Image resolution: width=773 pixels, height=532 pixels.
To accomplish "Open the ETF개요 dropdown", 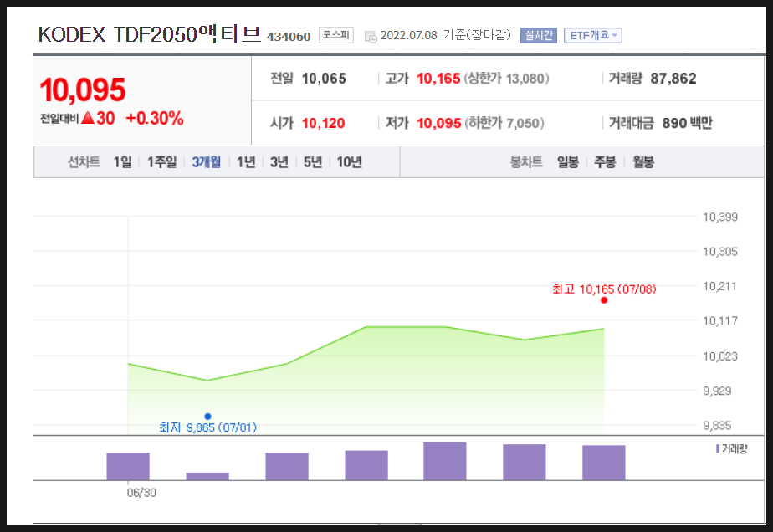I will (593, 35).
